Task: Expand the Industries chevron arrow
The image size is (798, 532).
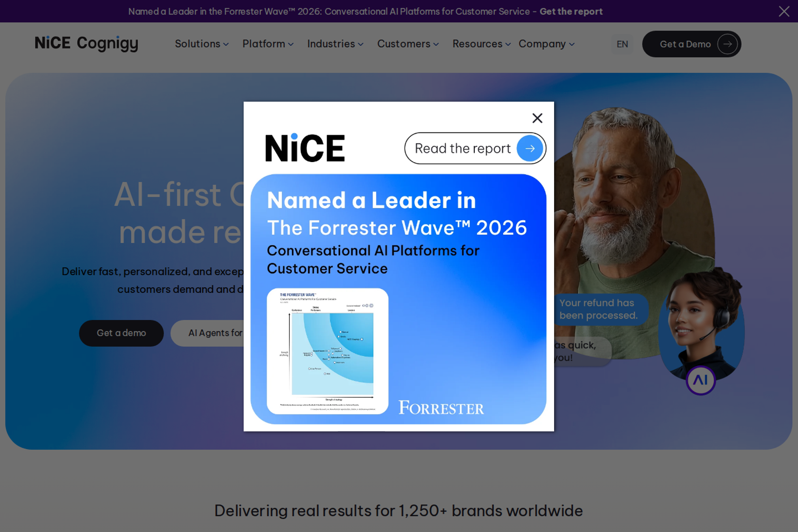Action: pos(361,44)
